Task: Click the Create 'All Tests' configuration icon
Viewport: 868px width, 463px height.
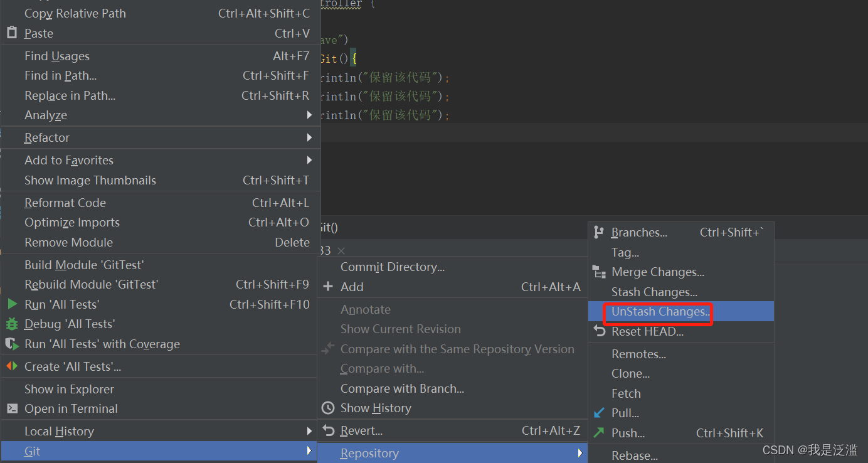Action: click(x=12, y=366)
